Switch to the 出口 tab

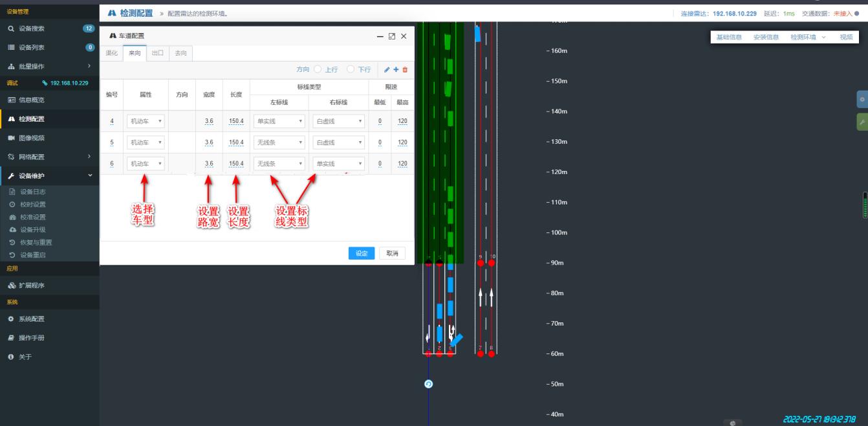click(157, 53)
